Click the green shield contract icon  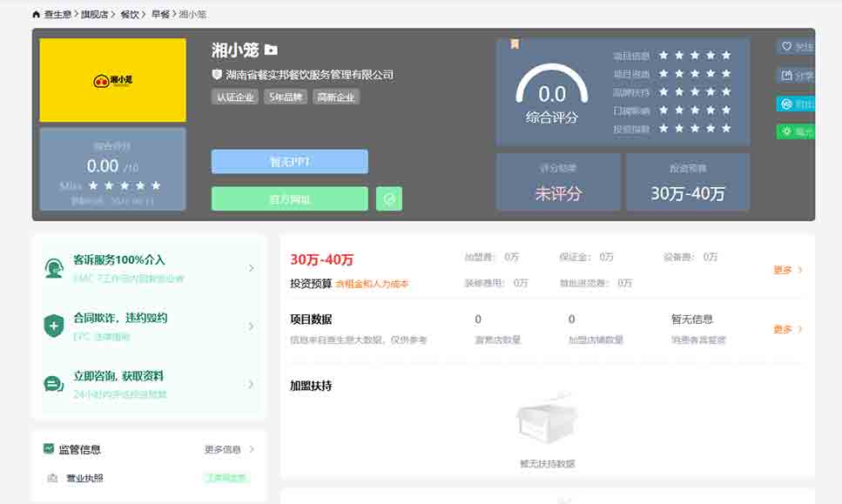(54, 326)
